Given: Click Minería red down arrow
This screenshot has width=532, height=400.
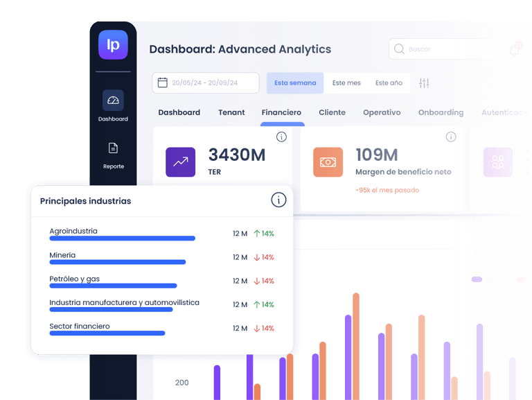Looking at the screenshot, I should [257, 257].
